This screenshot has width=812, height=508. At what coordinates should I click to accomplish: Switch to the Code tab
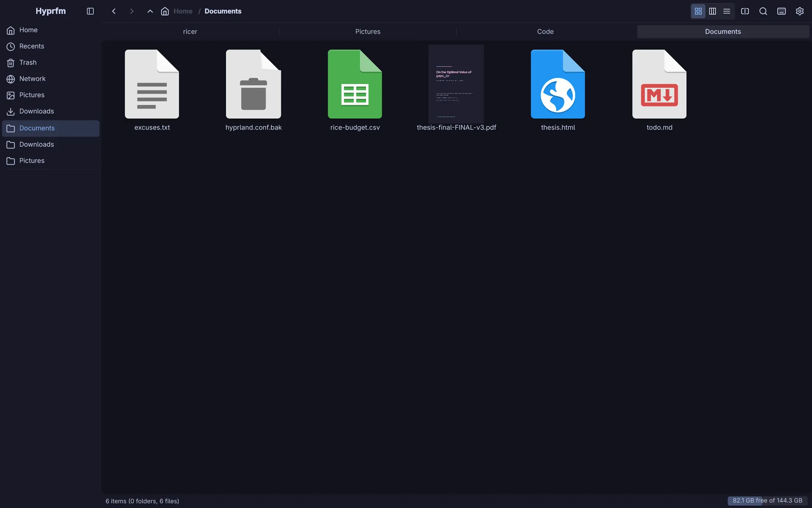[545, 32]
